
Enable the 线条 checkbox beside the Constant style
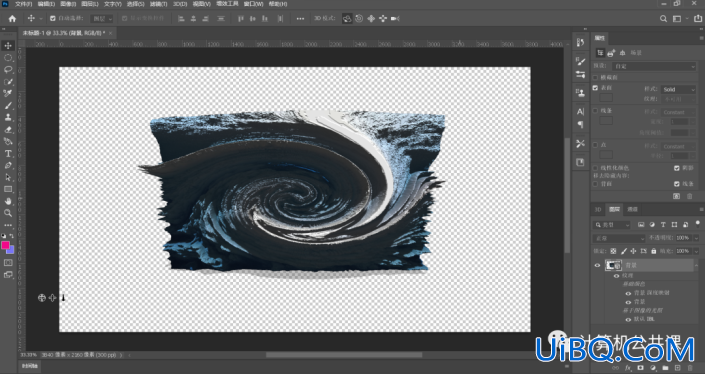click(595, 111)
